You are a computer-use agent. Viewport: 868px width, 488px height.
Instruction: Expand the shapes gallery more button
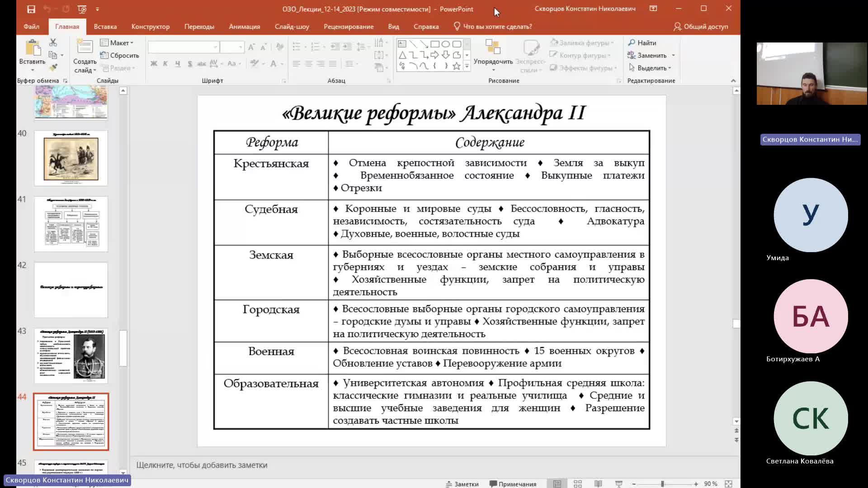[467, 66]
